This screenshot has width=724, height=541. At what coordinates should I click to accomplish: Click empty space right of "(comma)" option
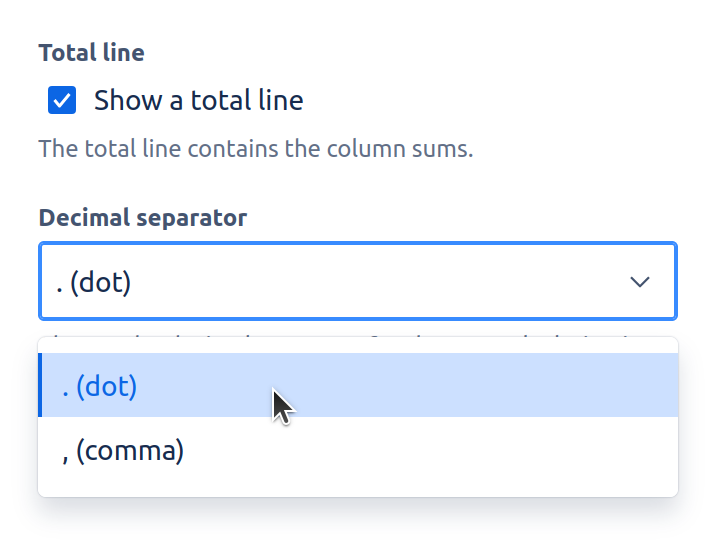(x=430, y=451)
